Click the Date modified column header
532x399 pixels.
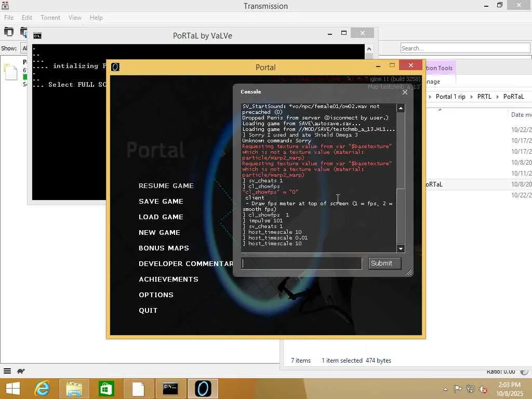[x=521, y=115]
